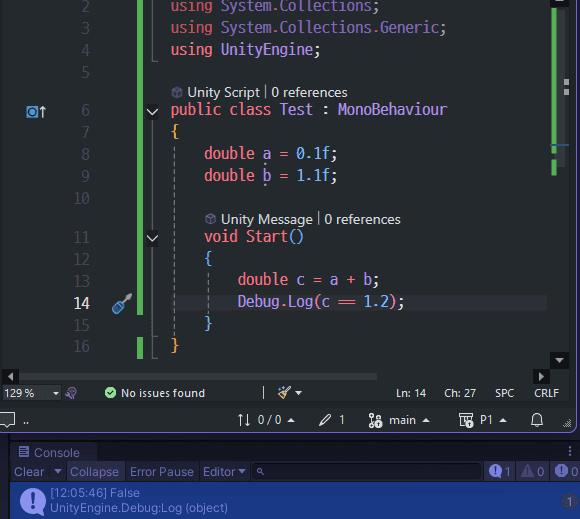Click the feedback chat icon in status bar
Screen dimensions: 580x519
pyautogui.click(x=7, y=420)
